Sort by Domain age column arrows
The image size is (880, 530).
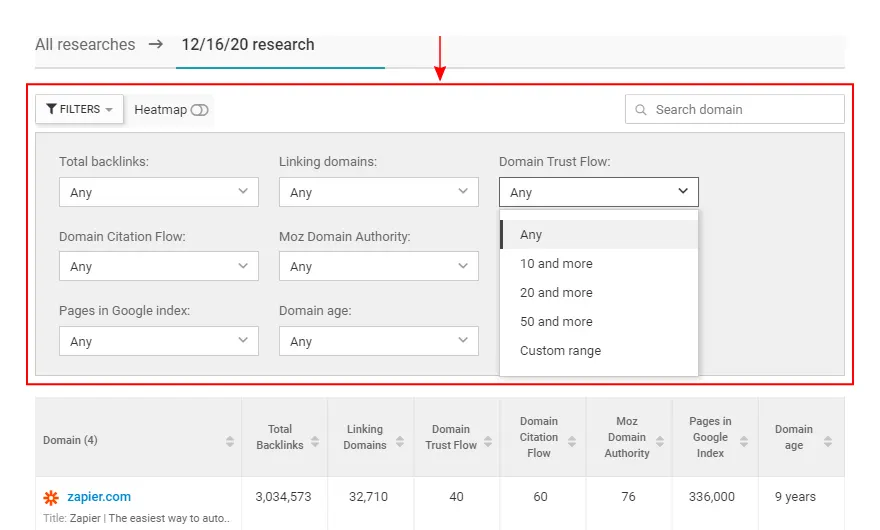(828, 441)
